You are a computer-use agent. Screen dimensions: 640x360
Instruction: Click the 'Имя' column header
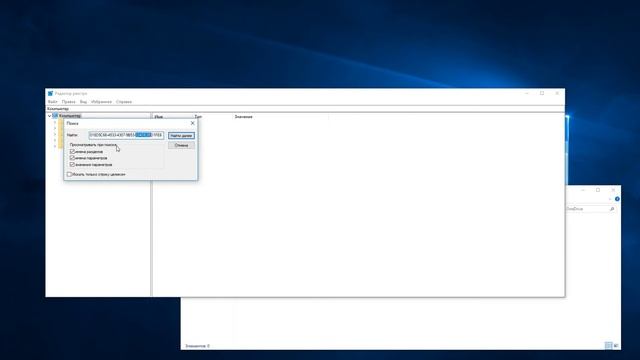(x=159, y=117)
